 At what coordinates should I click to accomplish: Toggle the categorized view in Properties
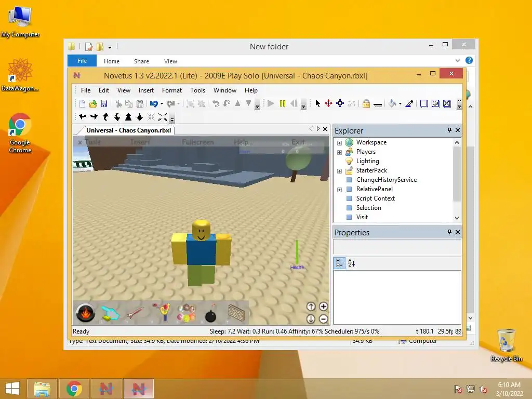[340, 263]
